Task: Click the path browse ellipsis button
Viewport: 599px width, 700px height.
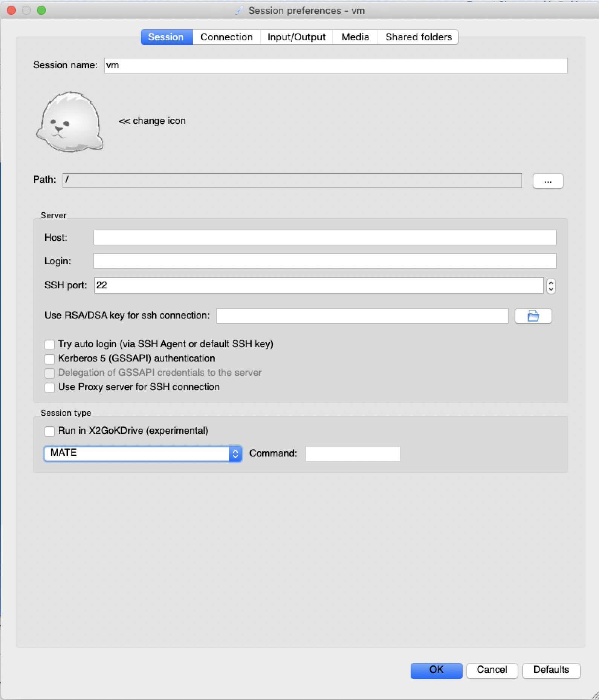Action: coord(547,181)
